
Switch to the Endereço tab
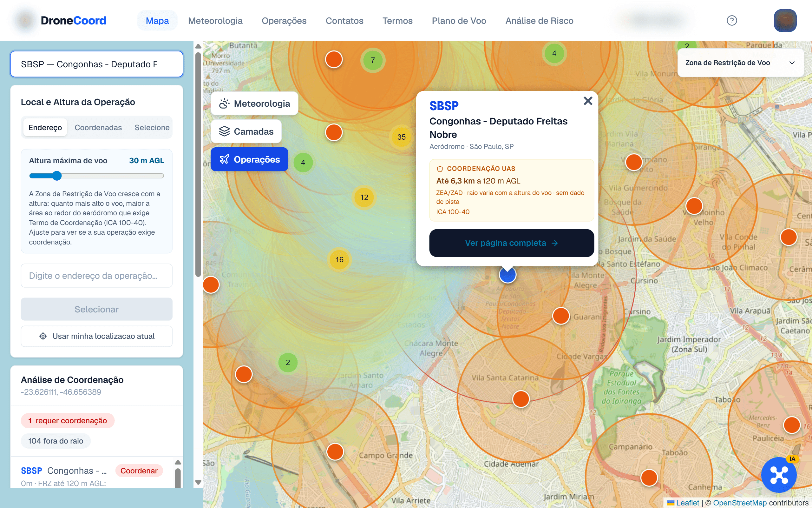click(45, 128)
